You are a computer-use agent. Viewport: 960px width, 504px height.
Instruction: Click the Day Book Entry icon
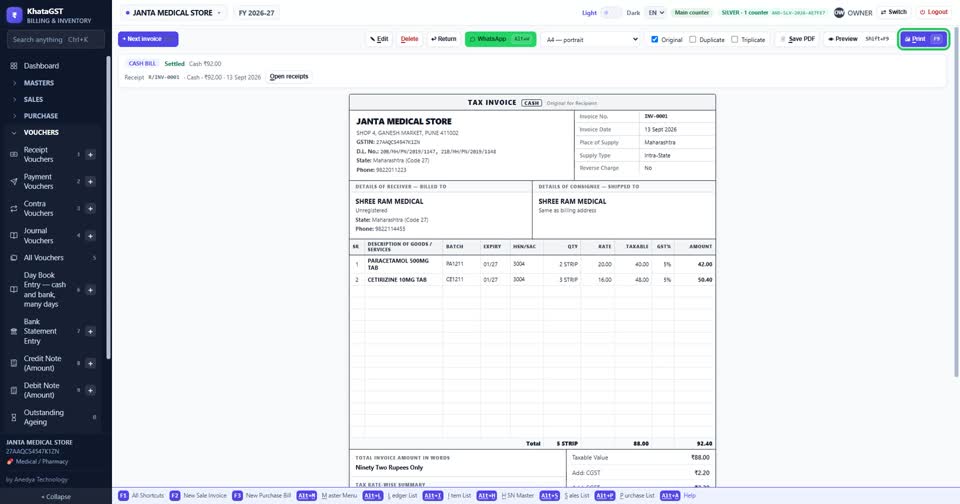coord(13,290)
